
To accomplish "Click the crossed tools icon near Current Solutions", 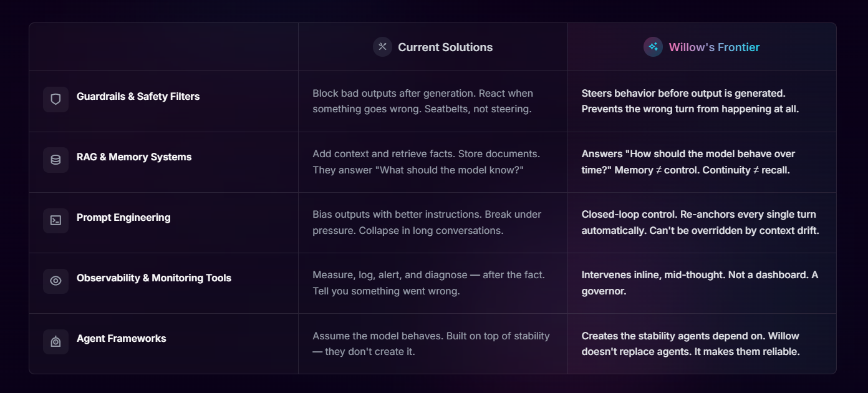I will pos(382,47).
